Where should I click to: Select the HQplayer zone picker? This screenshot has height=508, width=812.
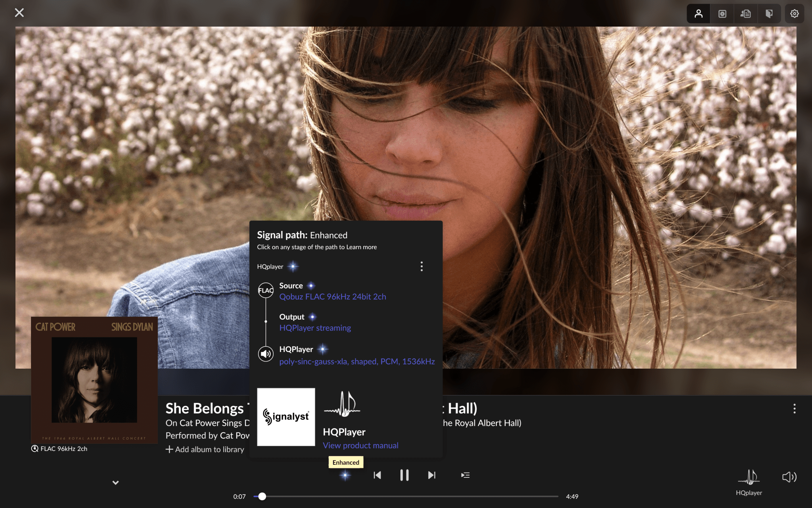coord(749,482)
